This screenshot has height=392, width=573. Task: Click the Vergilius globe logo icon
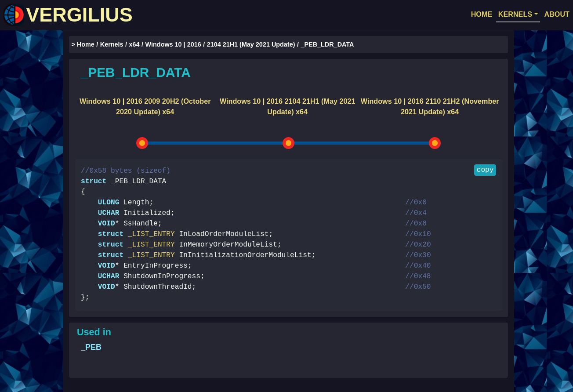14,15
